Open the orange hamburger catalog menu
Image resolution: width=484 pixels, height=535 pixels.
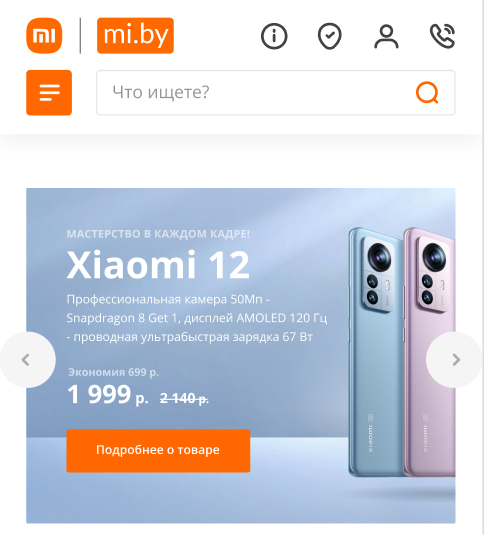click(x=49, y=93)
